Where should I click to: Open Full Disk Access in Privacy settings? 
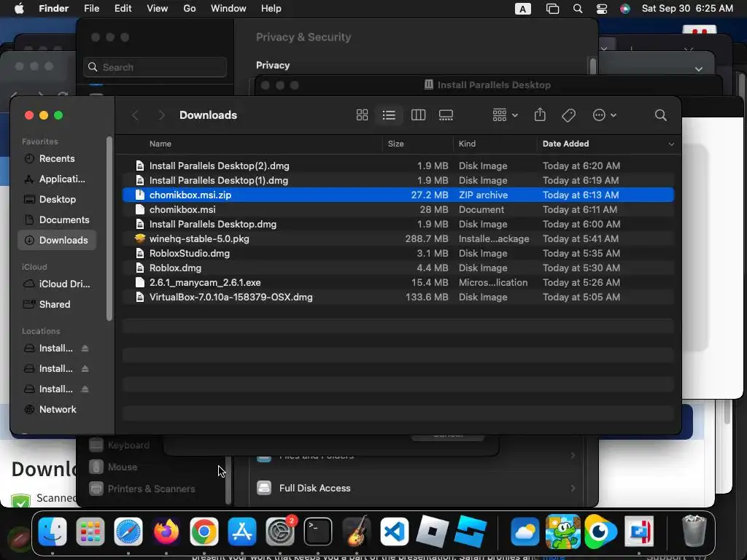[417, 488]
